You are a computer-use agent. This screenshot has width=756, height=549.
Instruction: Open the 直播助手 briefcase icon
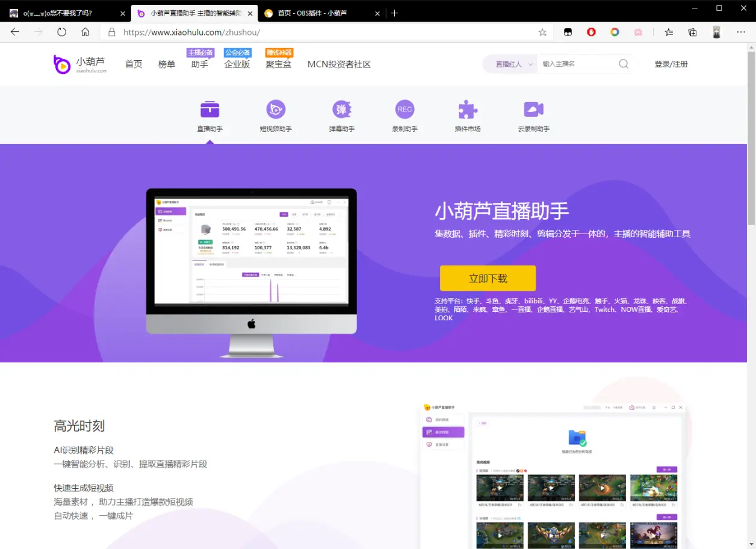coord(209,109)
